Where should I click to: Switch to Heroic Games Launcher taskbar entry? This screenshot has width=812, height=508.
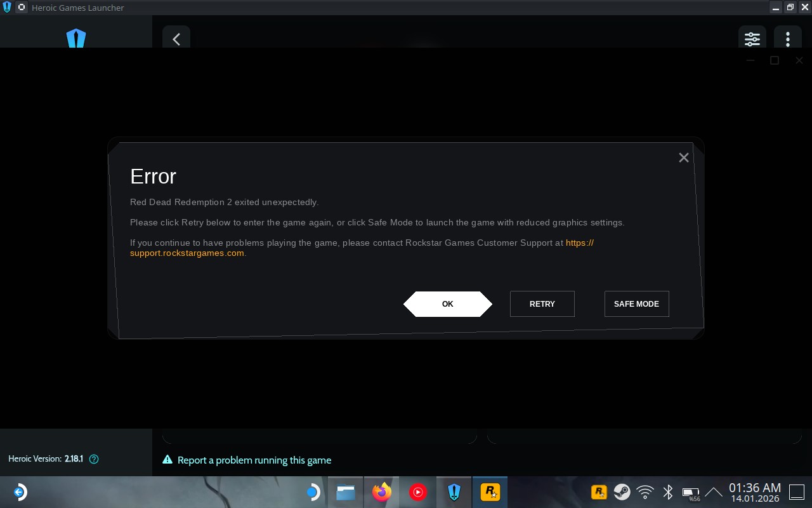tap(454, 492)
